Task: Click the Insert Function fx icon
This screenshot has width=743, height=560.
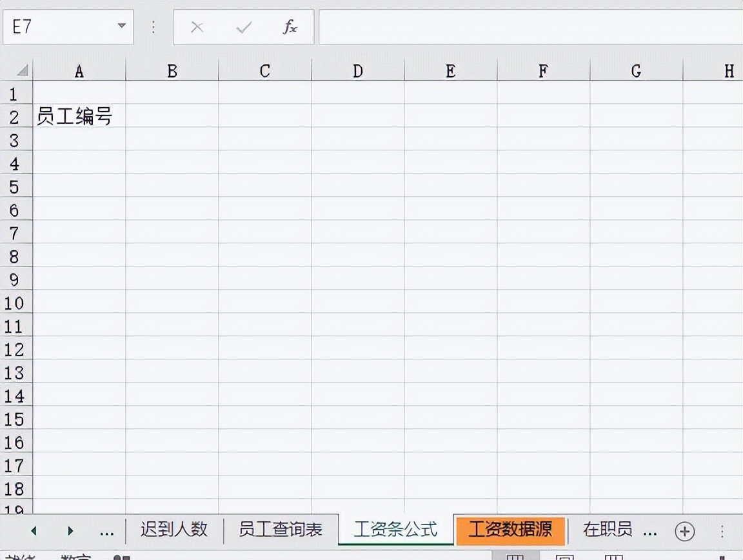Action: 290,27
